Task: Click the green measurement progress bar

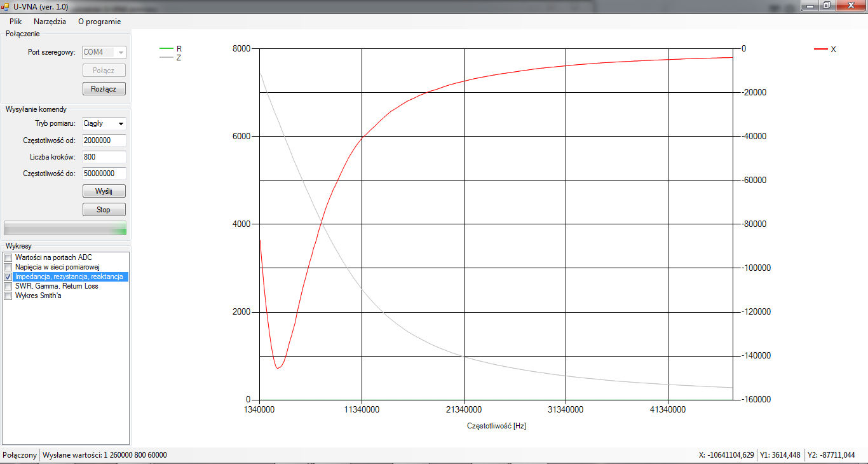Action: [65, 228]
